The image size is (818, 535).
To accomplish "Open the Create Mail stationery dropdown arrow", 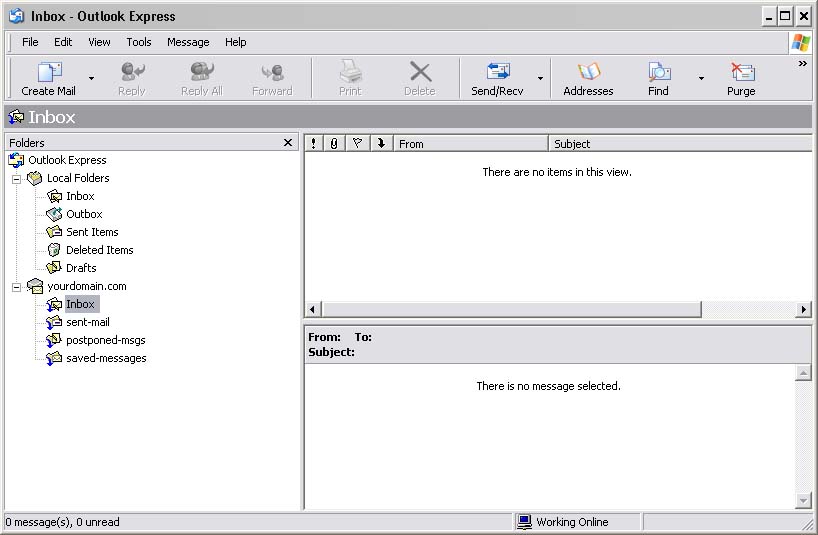I will pyautogui.click(x=91, y=78).
